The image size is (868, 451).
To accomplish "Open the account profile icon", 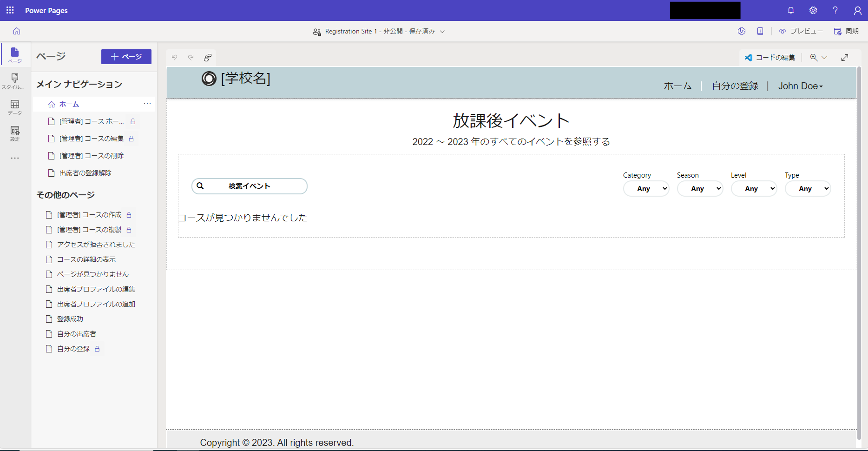I will [857, 10].
